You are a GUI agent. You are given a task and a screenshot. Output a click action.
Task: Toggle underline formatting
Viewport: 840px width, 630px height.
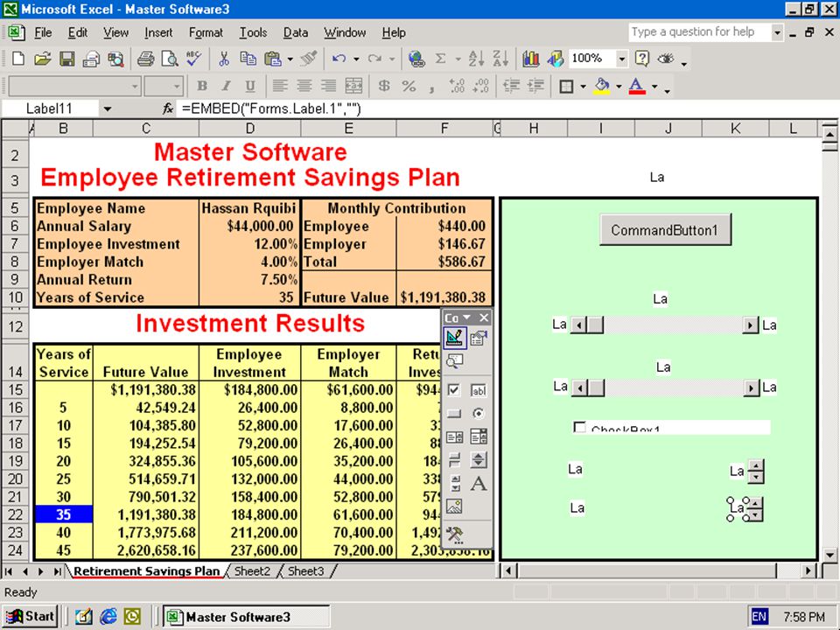click(x=250, y=86)
